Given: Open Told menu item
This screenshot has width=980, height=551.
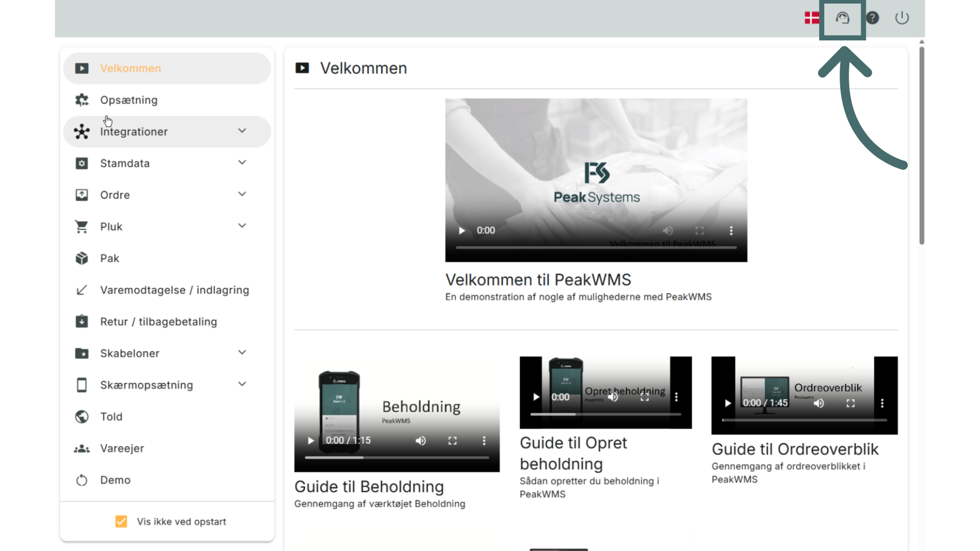Looking at the screenshot, I should (167, 416).
